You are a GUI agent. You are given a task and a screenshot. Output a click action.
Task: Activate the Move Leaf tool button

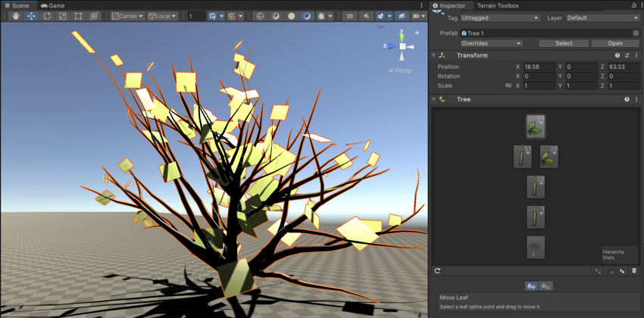pyautogui.click(x=531, y=286)
